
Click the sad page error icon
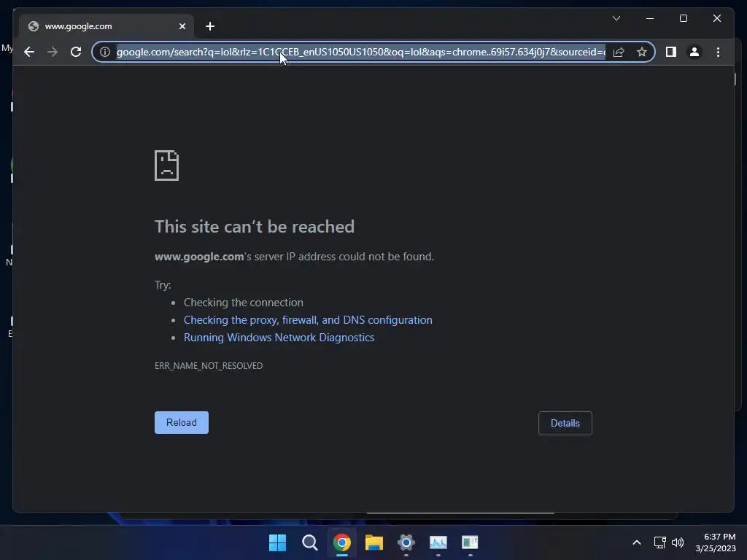[x=167, y=166]
